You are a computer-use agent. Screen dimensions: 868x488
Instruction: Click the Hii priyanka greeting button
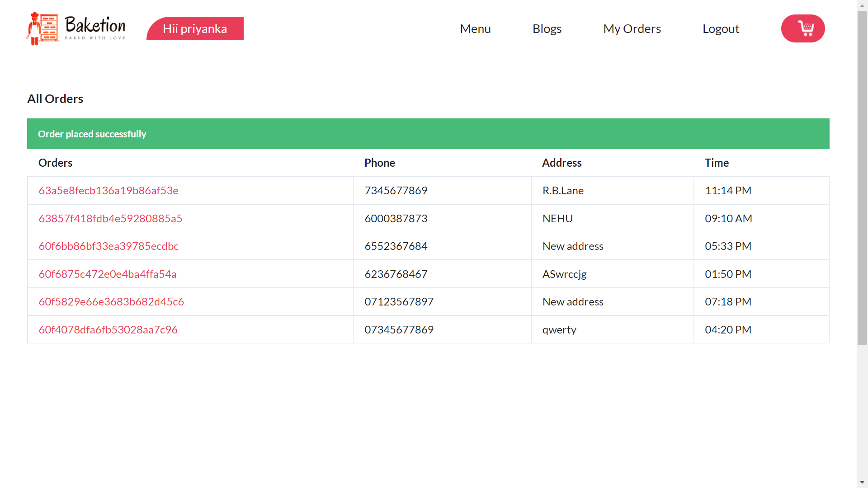click(195, 28)
